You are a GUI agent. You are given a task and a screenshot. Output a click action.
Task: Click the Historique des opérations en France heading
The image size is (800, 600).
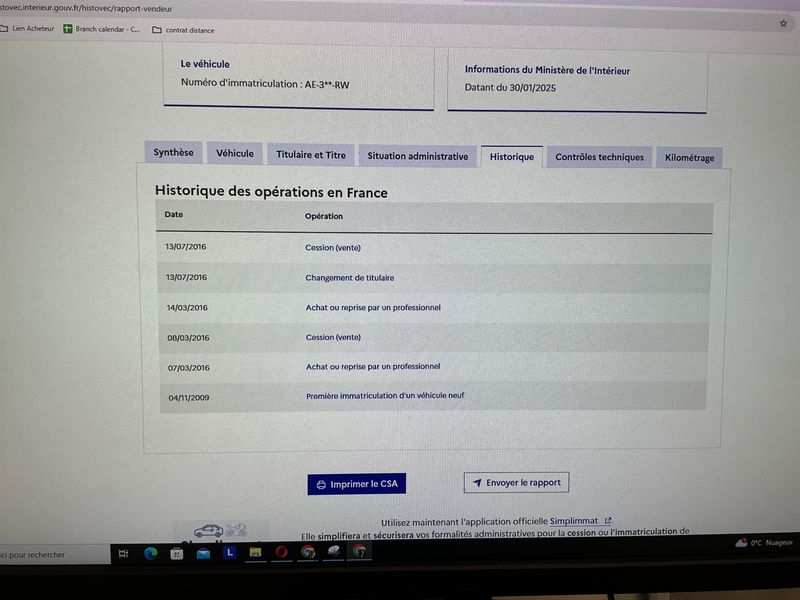pos(271,191)
